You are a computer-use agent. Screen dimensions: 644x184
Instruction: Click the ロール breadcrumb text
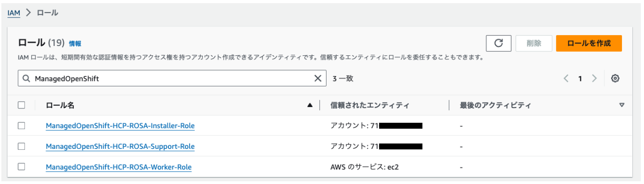point(47,13)
